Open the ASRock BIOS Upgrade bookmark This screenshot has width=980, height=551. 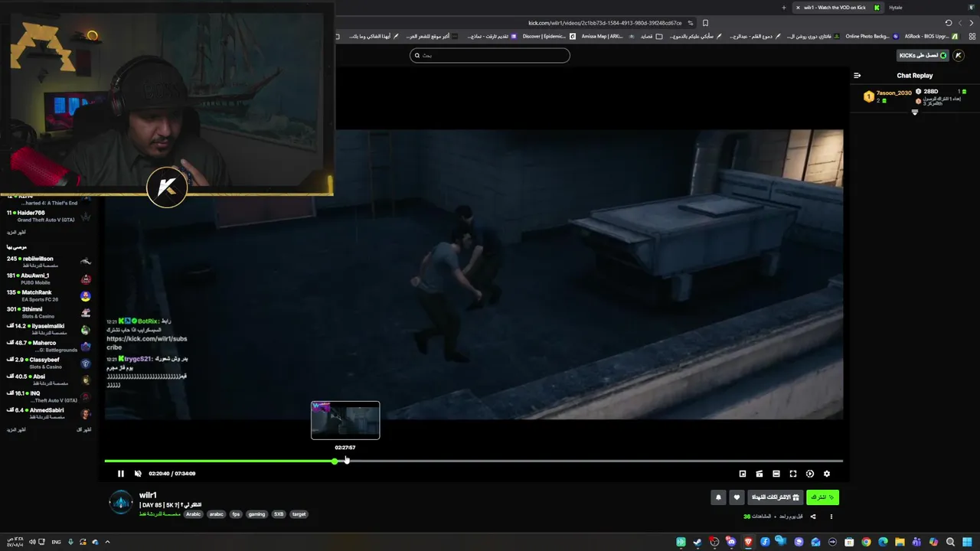930,36
